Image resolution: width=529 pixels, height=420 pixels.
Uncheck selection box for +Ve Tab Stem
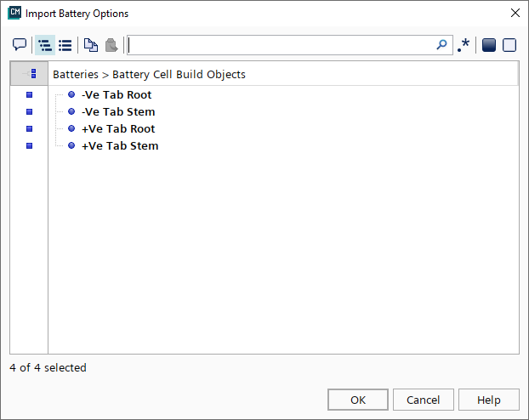pos(29,145)
